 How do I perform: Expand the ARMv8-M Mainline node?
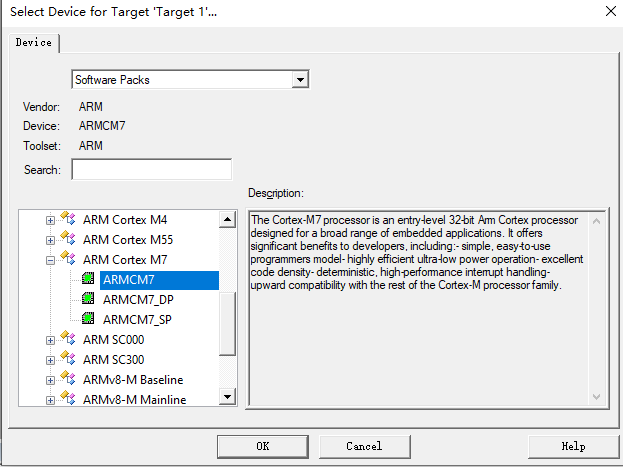tap(50, 400)
